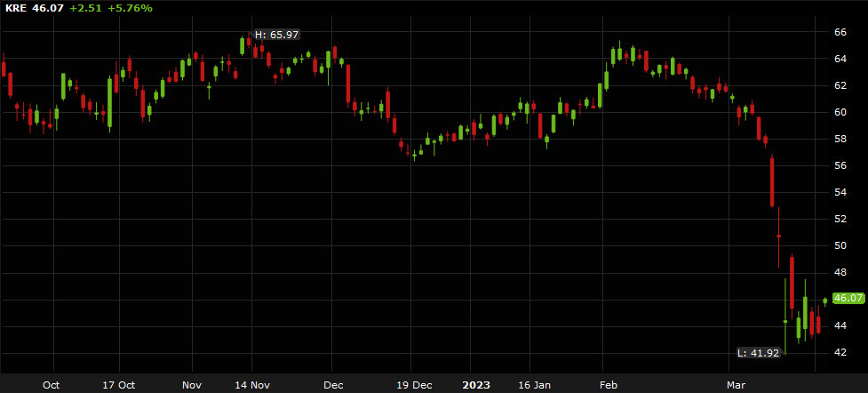Select the 19 Dec date label
Image resolution: width=868 pixels, height=393 pixels.
pos(414,385)
